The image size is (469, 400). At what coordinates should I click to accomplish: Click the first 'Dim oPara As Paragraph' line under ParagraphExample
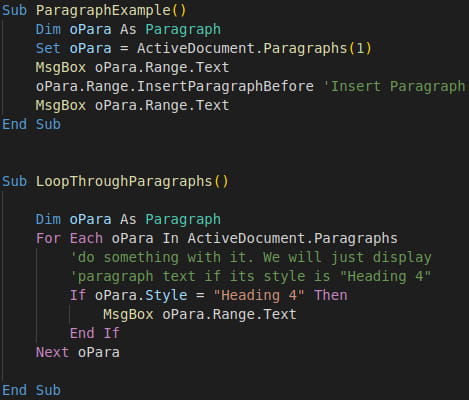(128, 29)
